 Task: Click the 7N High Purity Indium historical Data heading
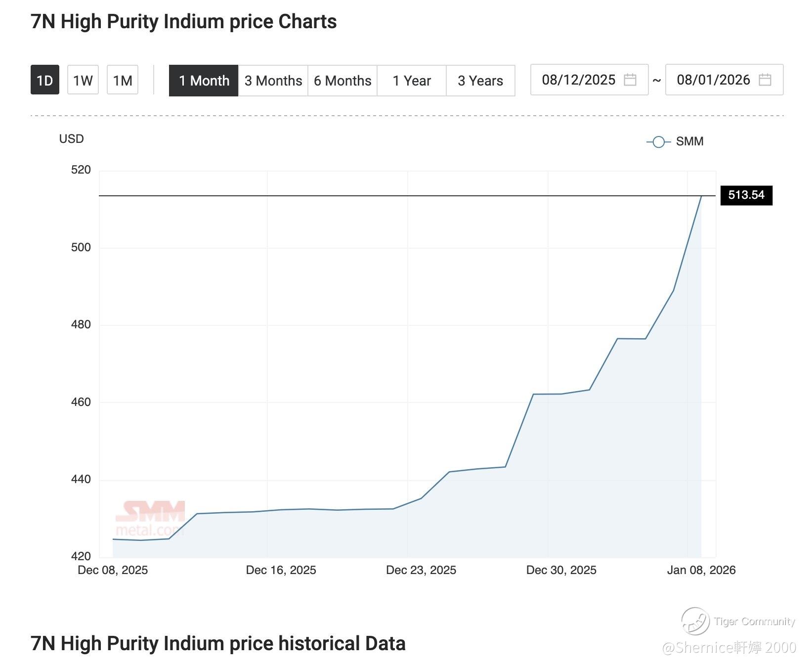(218, 644)
